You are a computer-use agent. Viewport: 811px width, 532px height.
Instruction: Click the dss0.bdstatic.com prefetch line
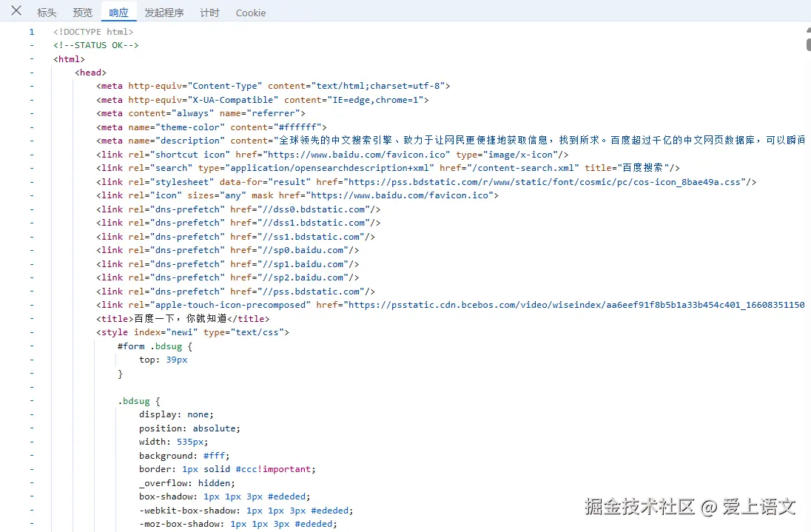tap(238, 209)
